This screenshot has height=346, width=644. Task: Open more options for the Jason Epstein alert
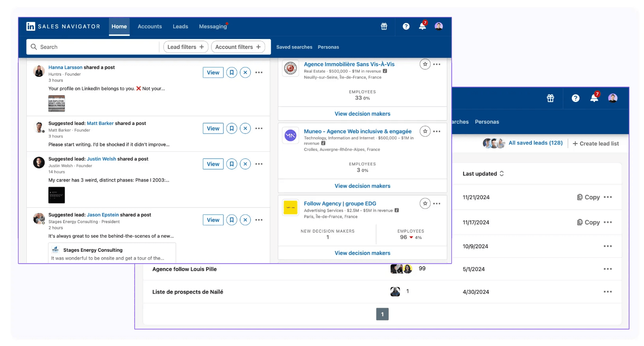(259, 220)
